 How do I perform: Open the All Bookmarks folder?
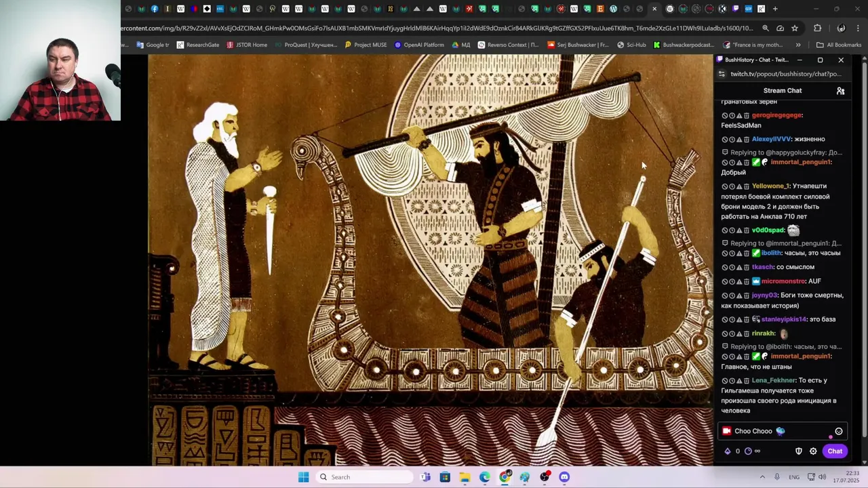point(839,45)
